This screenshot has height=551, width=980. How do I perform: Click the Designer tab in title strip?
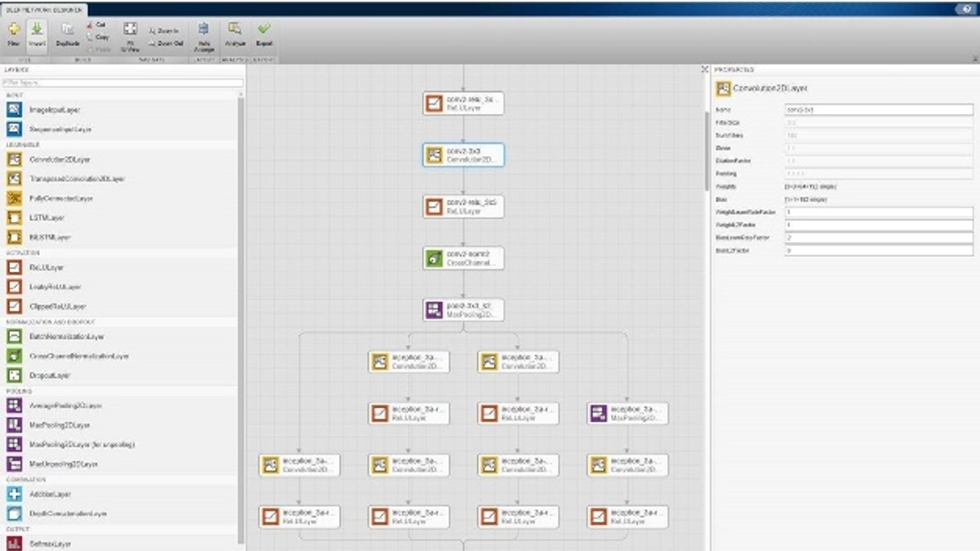pos(44,10)
